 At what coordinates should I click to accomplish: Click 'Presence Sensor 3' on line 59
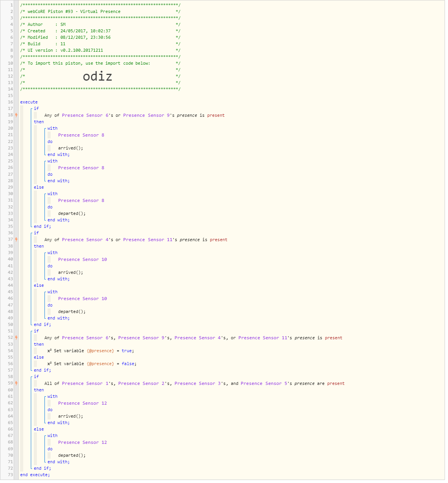click(x=198, y=383)
